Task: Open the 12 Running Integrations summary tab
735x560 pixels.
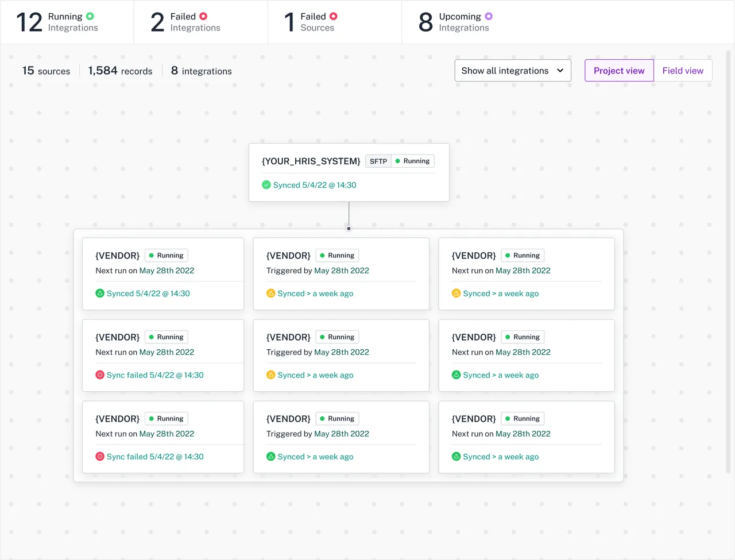Action: point(67,22)
